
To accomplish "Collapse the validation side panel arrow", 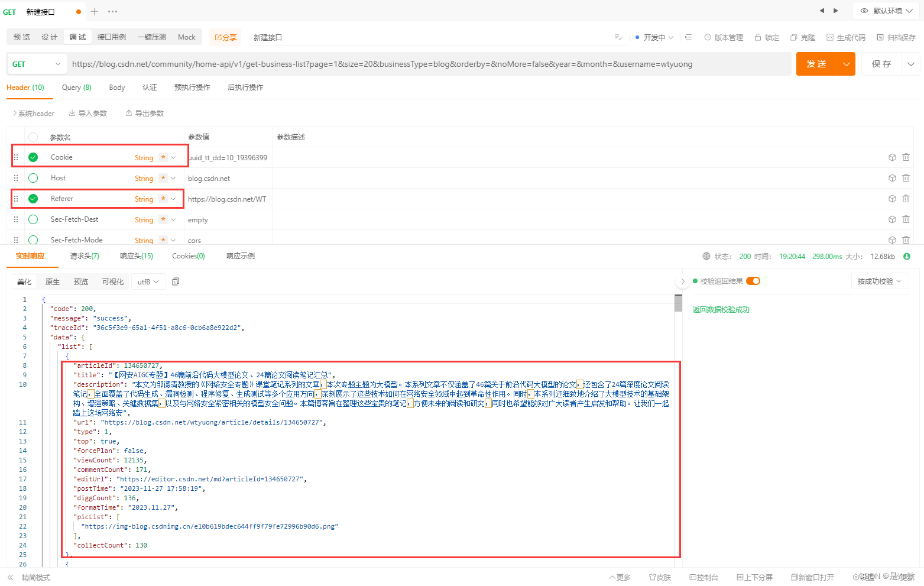I will point(683,281).
